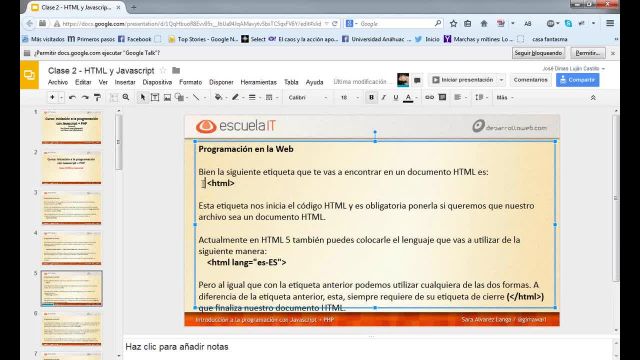Click the speaker notes field
Screen dimensions: 640x360
pos(368,347)
